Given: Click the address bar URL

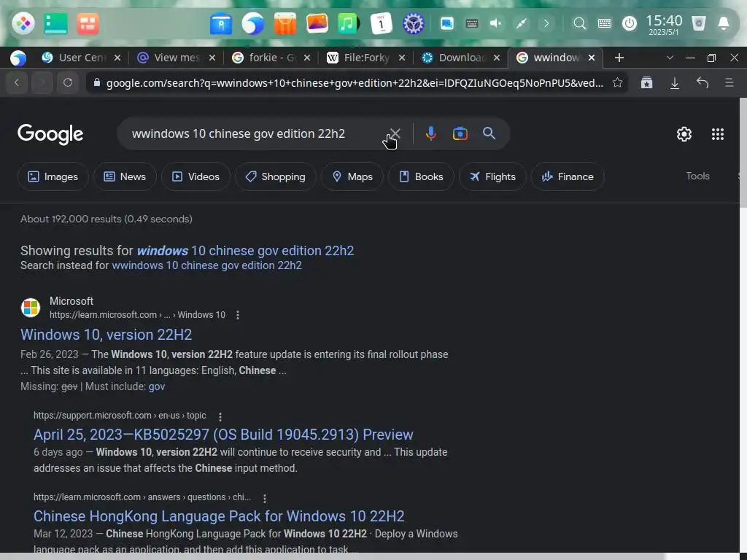Looking at the screenshot, I should pyautogui.click(x=355, y=83).
